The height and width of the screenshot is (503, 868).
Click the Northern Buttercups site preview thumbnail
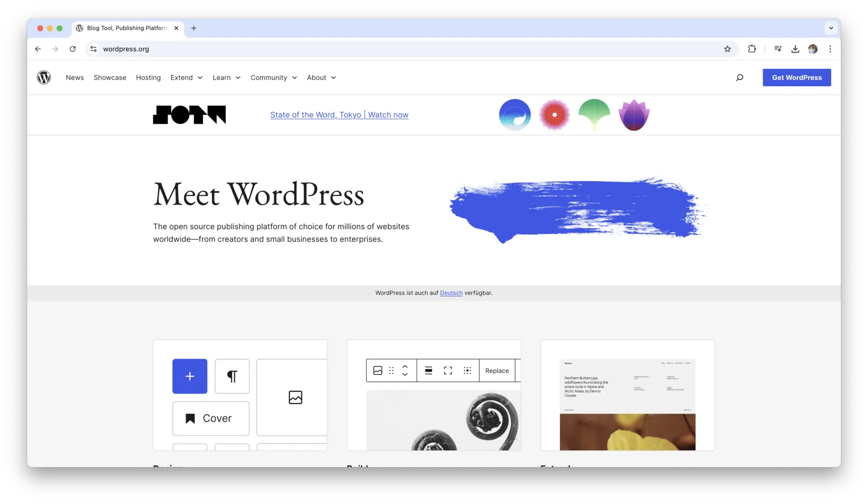click(x=627, y=405)
